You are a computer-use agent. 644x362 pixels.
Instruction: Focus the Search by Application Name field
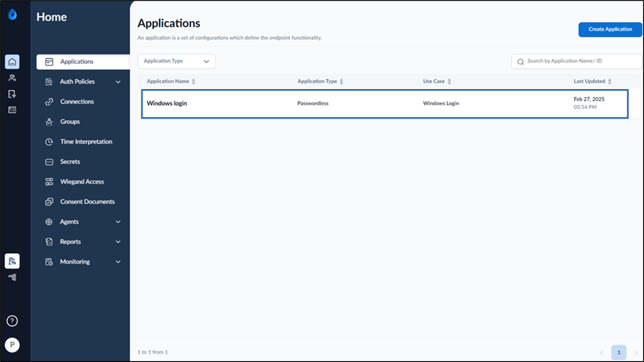tap(577, 61)
